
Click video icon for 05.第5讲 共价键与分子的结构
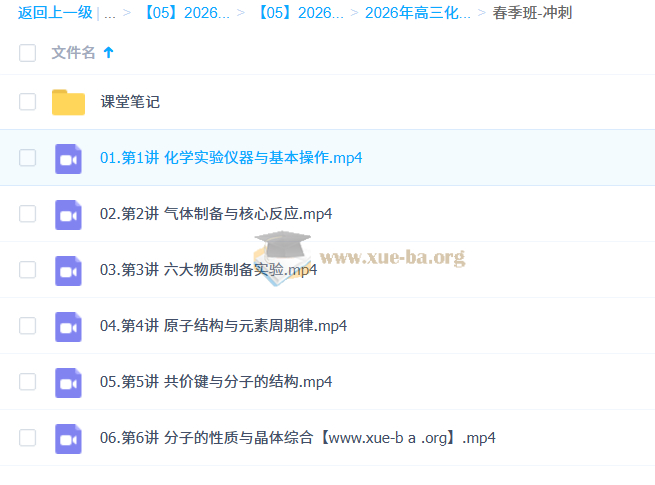[x=68, y=382]
